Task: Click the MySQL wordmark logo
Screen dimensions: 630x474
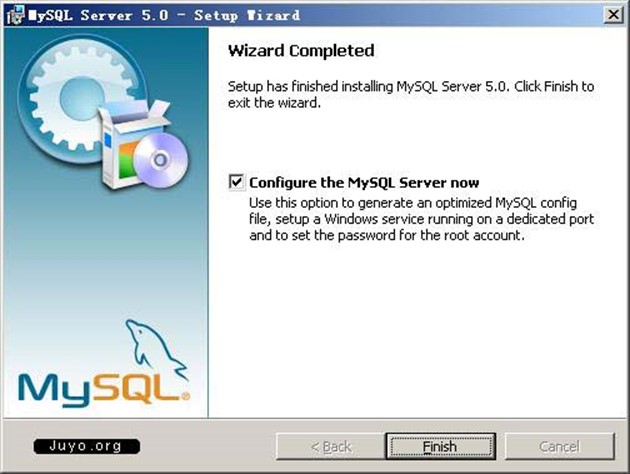Action: point(100,385)
